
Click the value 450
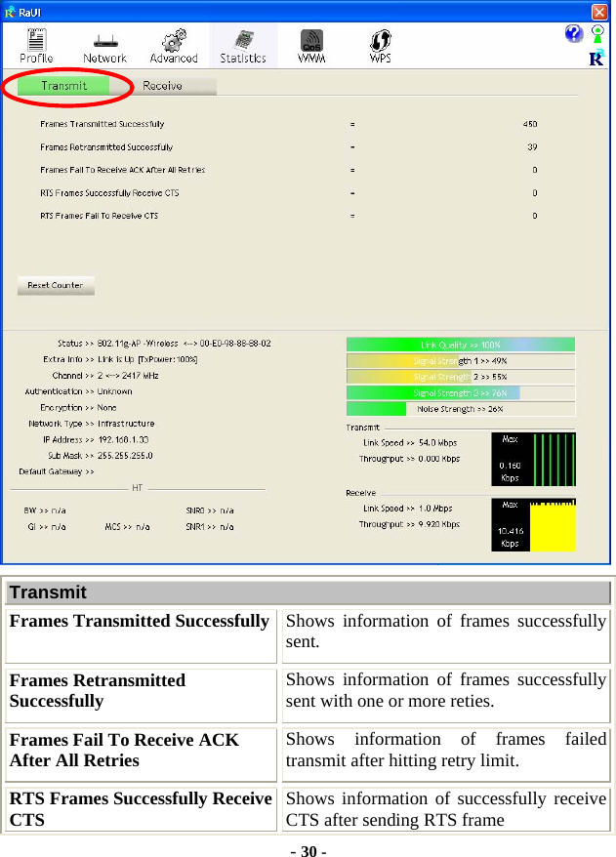pos(530,124)
